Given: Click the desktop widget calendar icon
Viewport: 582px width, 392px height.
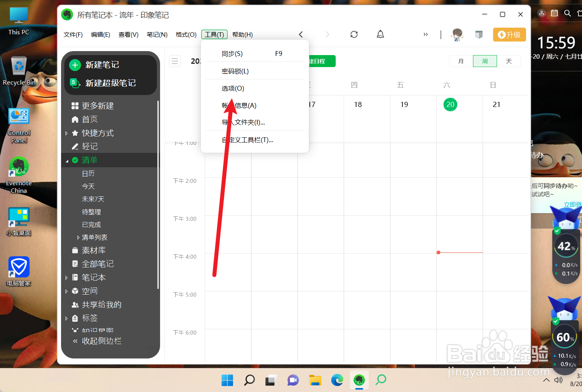Looking at the screenshot, I should pyautogui.click(x=554, y=13).
